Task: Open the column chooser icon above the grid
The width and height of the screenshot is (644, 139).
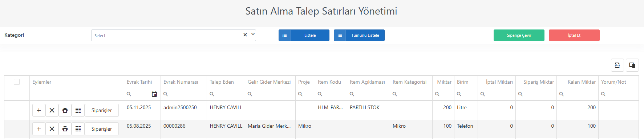Action: (x=632, y=65)
